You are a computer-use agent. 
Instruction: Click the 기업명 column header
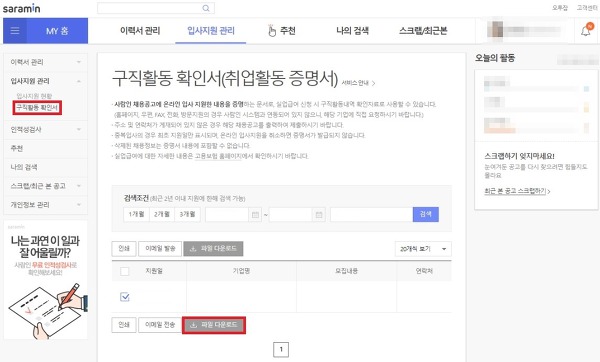(x=241, y=271)
